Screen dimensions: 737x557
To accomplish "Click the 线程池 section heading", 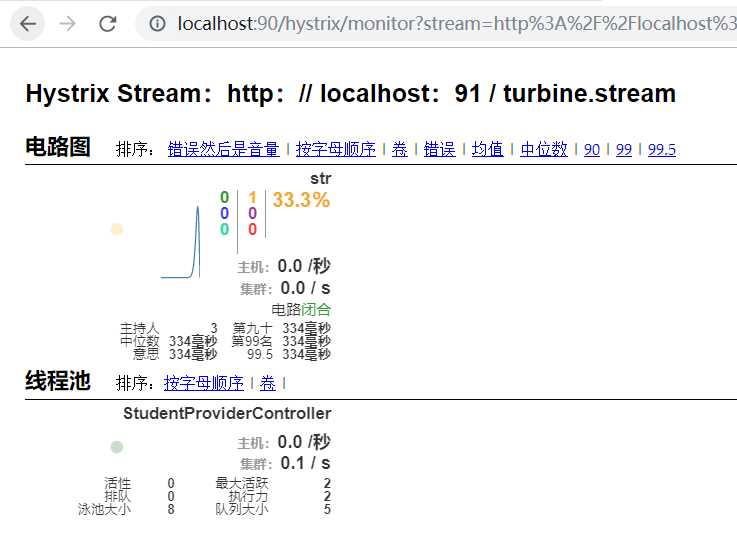I will click(57, 381).
